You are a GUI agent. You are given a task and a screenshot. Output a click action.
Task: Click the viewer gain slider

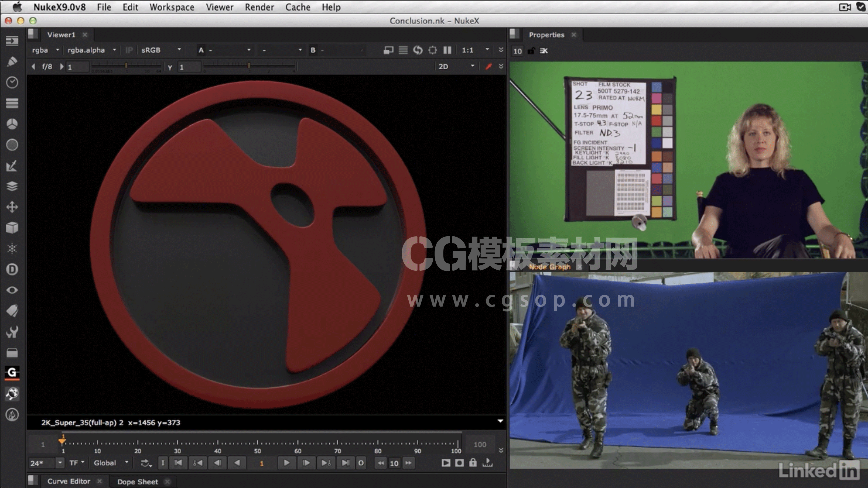(126, 65)
